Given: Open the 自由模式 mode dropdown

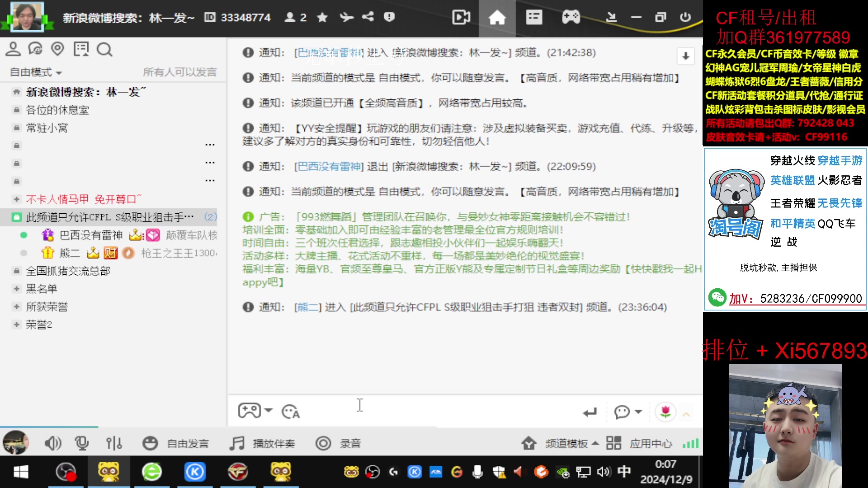Looking at the screenshot, I should click(x=36, y=72).
